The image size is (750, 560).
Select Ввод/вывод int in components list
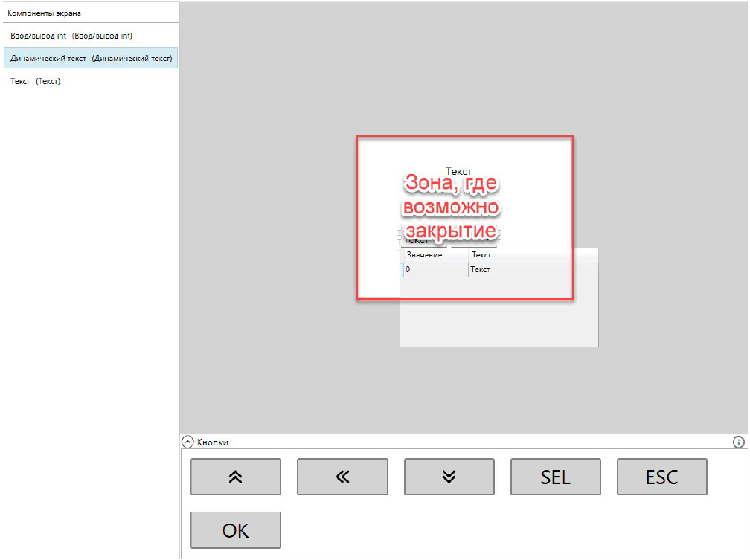[71, 36]
